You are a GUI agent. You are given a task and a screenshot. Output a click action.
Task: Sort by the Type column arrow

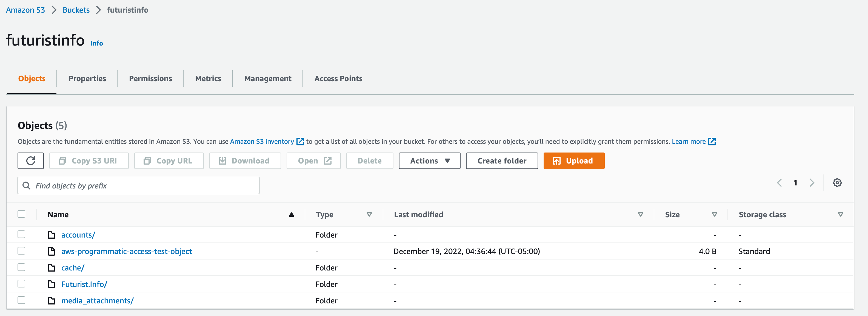point(369,215)
